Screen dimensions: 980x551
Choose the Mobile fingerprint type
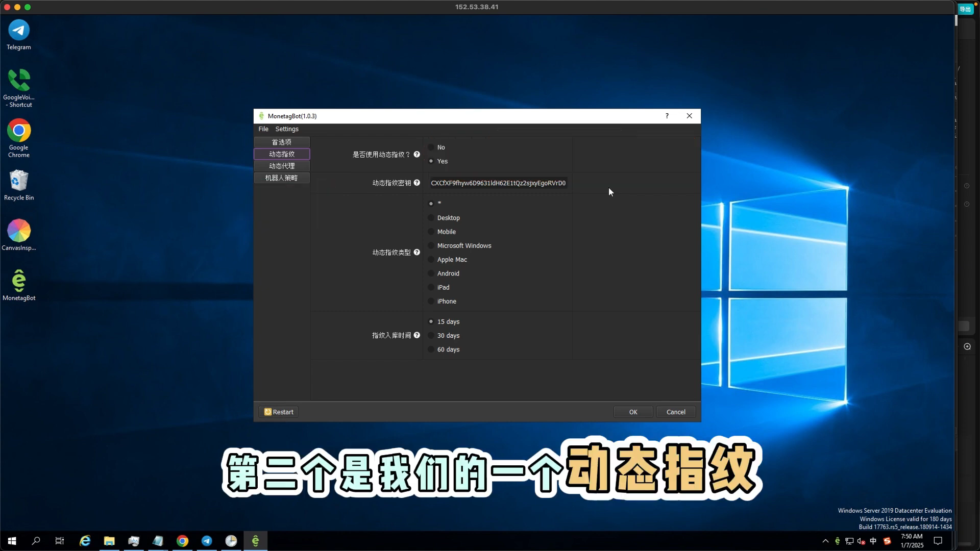(x=442, y=232)
